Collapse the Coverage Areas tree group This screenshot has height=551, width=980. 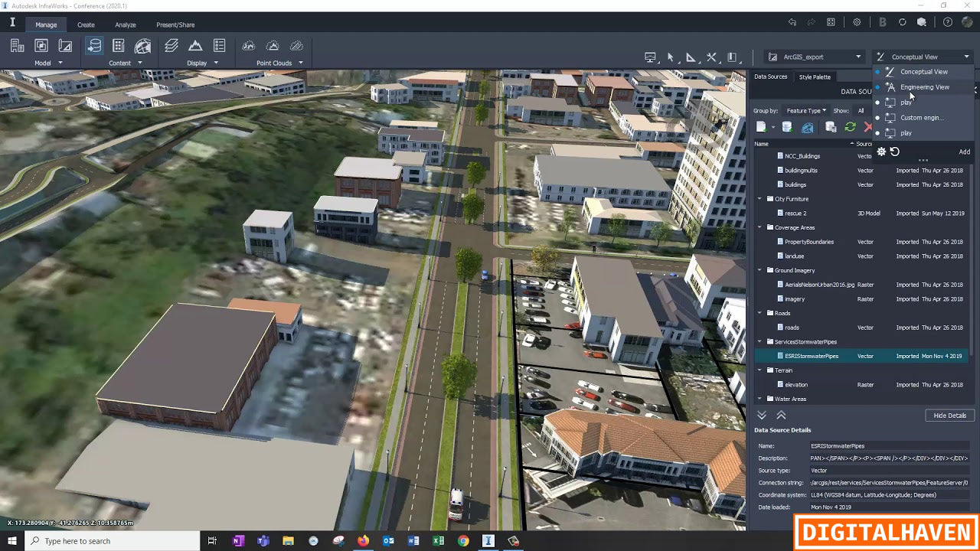pos(760,227)
